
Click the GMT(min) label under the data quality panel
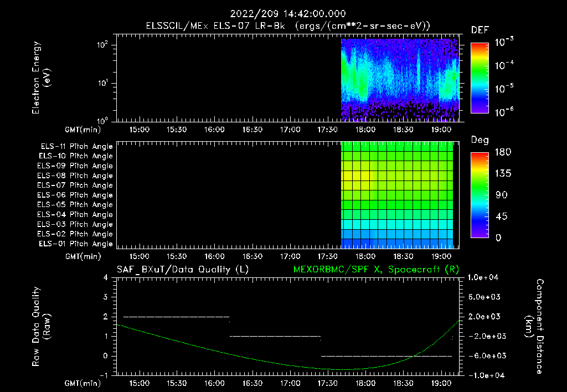tap(83, 383)
